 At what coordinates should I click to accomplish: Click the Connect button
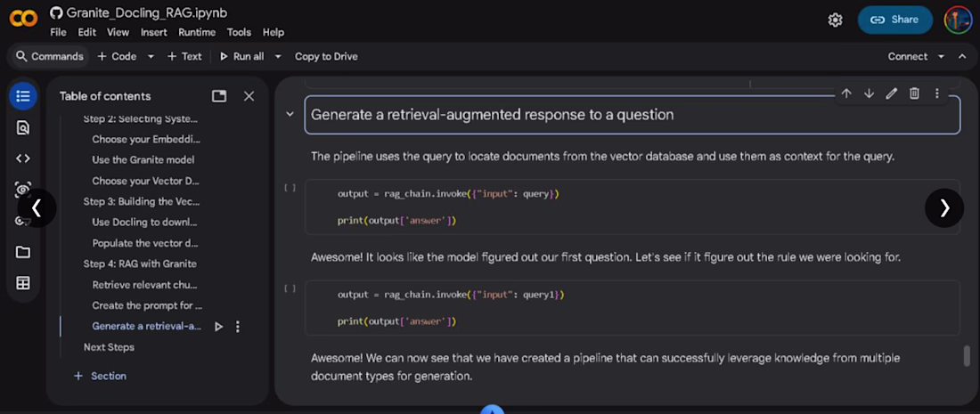[908, 56]
